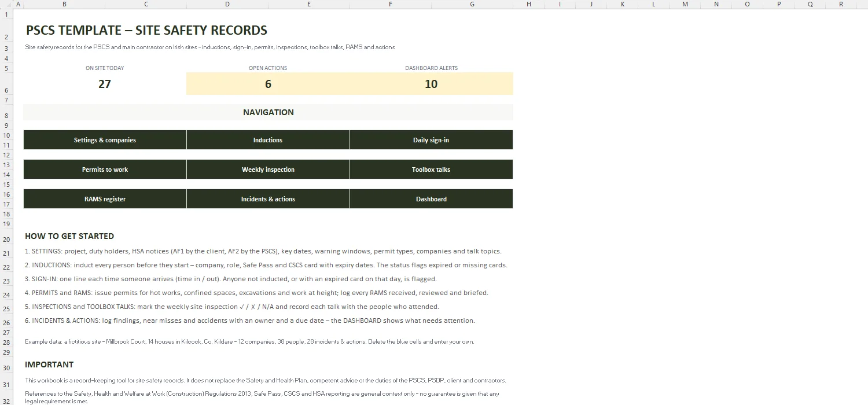Select row 20 header
The width and height of the screenshot is (868, 405).
click(x=6, y=236)
